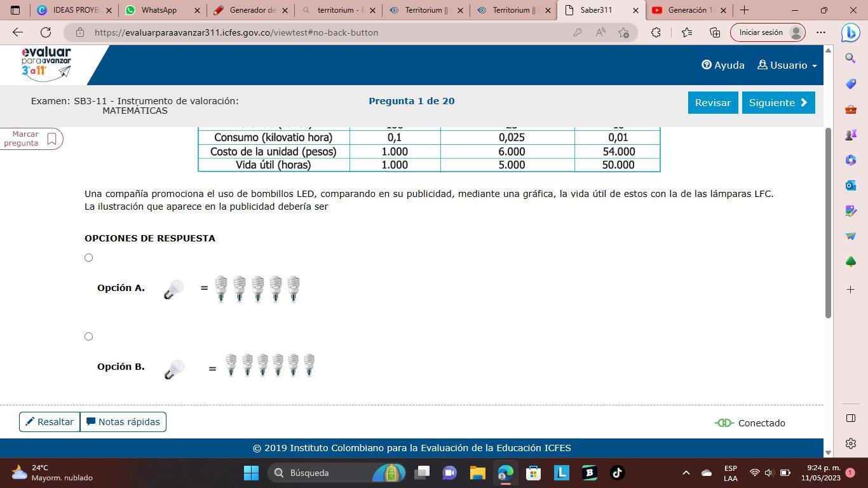Click the Revisar button
Screen dimensions: 868x488
tap(712, 103)
